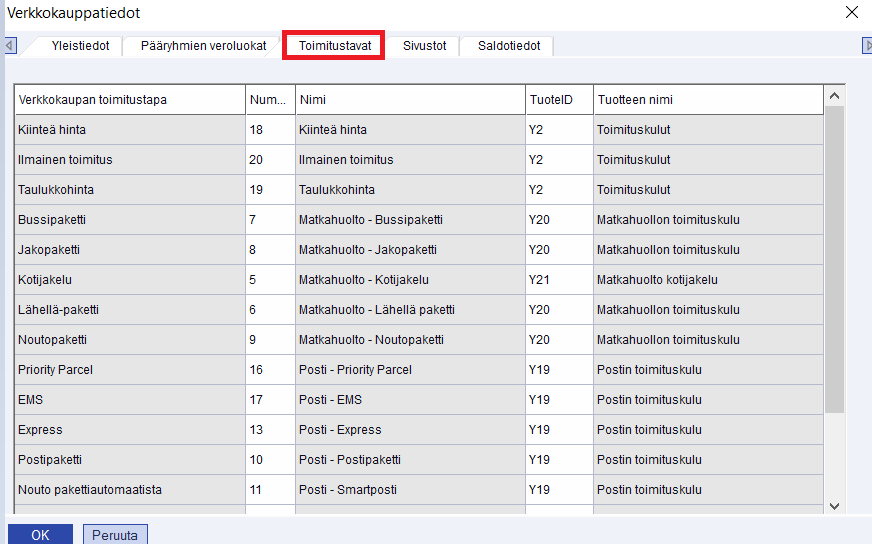Screen dimensions: 872x544
Task: Open the Sivustot tab
Action: (x=424, y=46)
